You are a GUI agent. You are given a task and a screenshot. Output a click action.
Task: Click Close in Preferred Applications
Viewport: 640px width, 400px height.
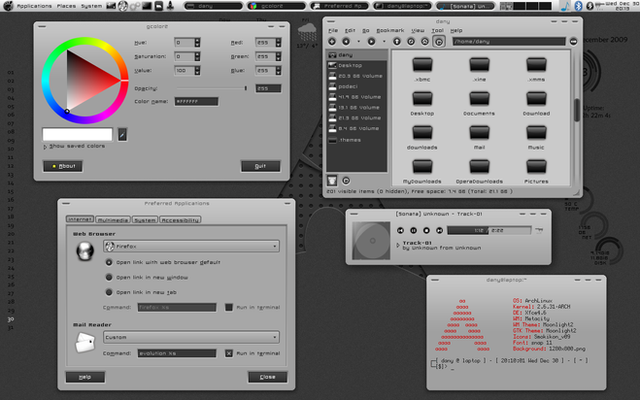[x=267, y=377]
